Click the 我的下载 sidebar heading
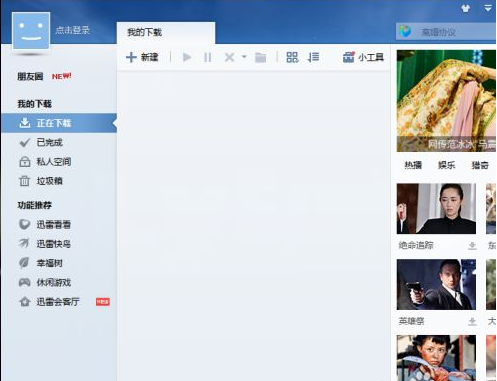 tap(34, 104)
